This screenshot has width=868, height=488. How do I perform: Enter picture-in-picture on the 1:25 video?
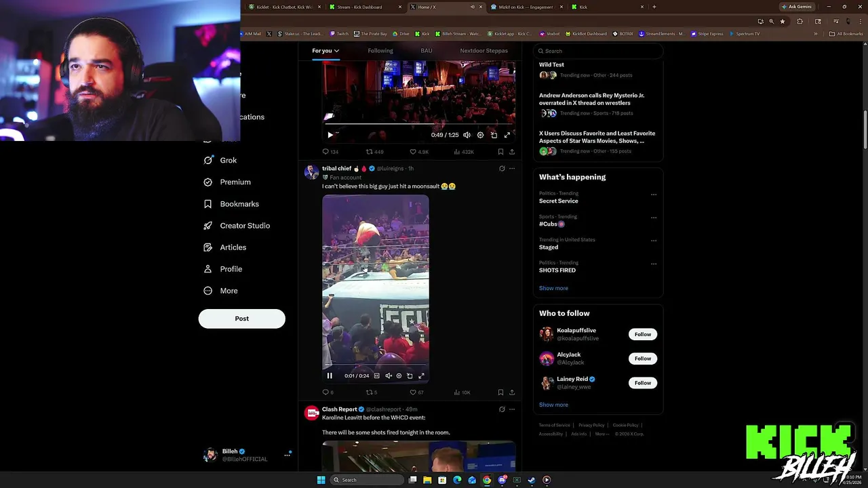coord(494,135)
